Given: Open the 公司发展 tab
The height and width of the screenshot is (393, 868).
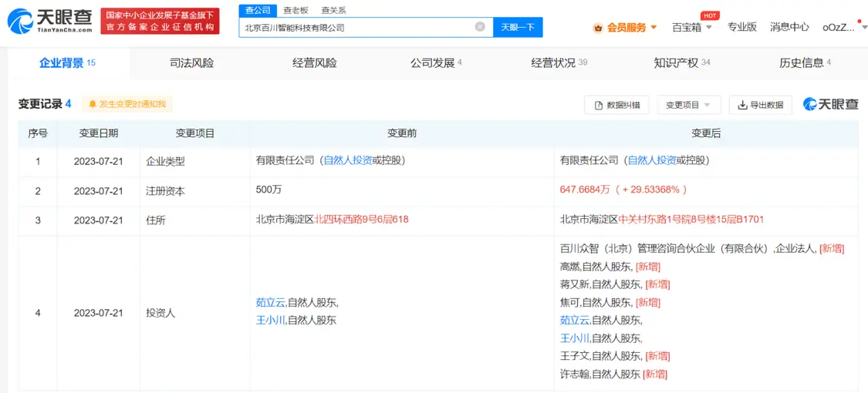Looking at the screenshot, I should tap(436, 63).
